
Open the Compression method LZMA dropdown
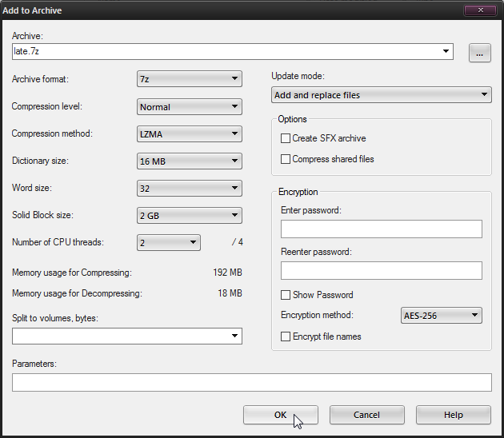tap(189, 133)
